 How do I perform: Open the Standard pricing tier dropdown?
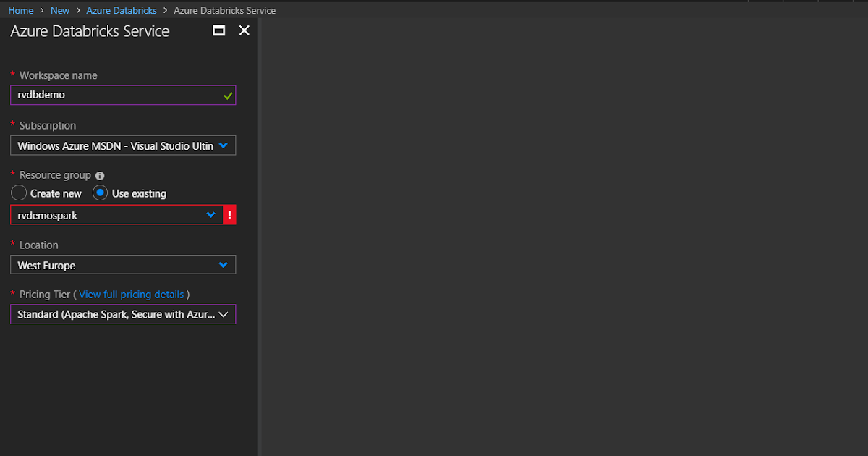click(x=123, y=313)
